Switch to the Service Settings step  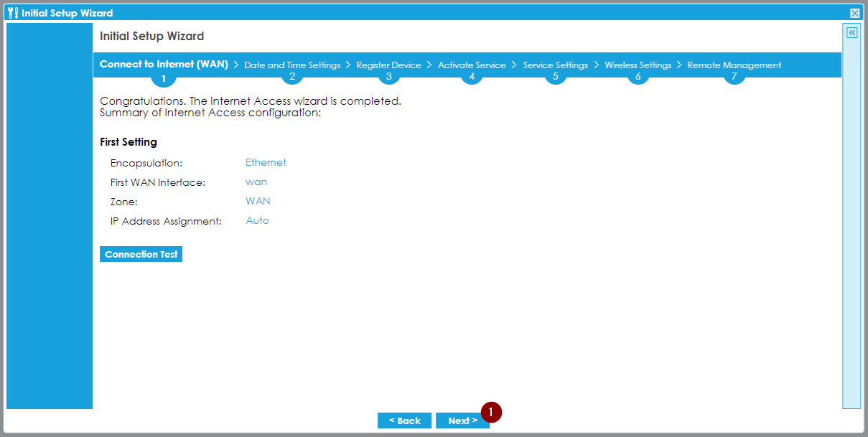coord(555,65)
